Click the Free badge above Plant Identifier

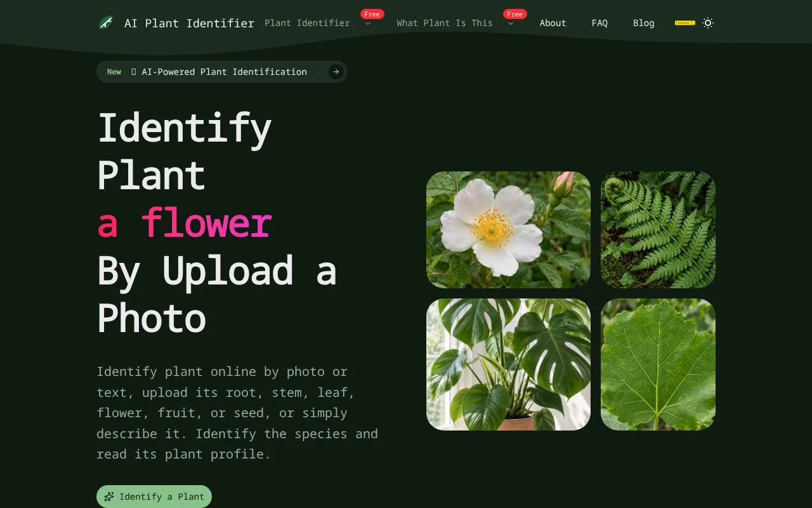click(x=372, y=14)
